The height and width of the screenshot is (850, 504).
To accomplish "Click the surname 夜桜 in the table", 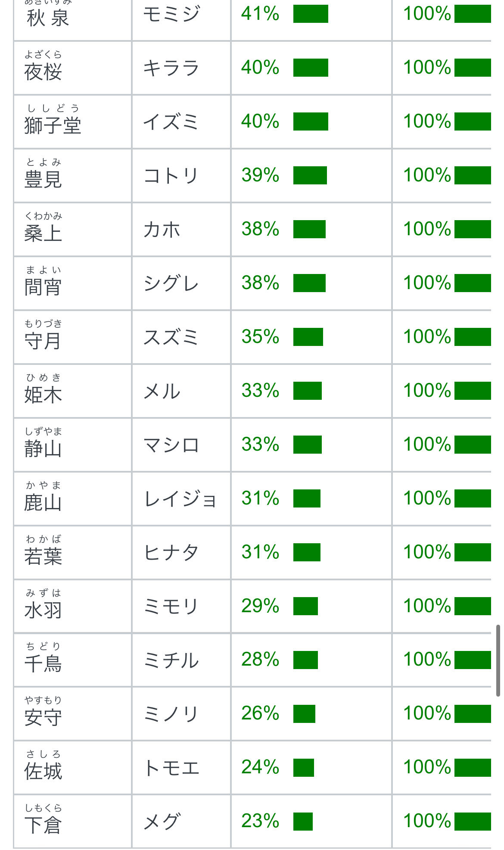I will (x=43, y=72).
